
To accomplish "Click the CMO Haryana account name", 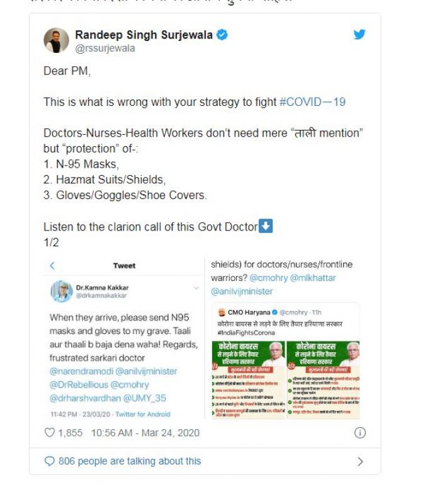I will coord(249,312).
